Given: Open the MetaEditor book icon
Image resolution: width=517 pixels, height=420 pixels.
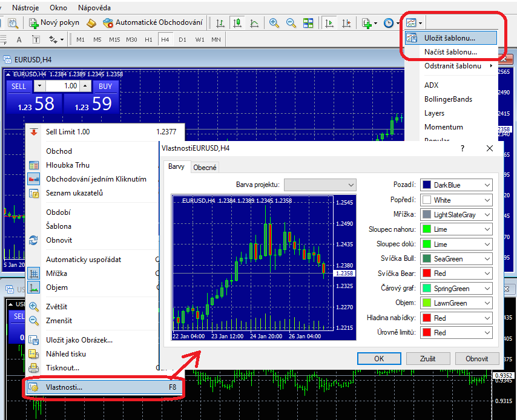Looking at the screenshot, I should point(91,23).
